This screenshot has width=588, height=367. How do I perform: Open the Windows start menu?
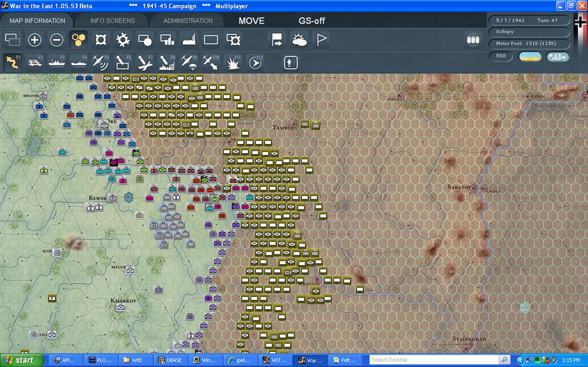(22, 360)
